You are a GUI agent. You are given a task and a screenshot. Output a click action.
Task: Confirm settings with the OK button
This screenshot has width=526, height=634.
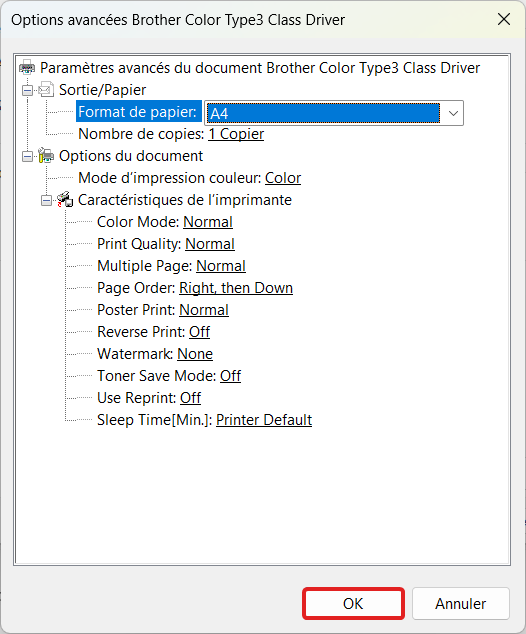[353, 603]
